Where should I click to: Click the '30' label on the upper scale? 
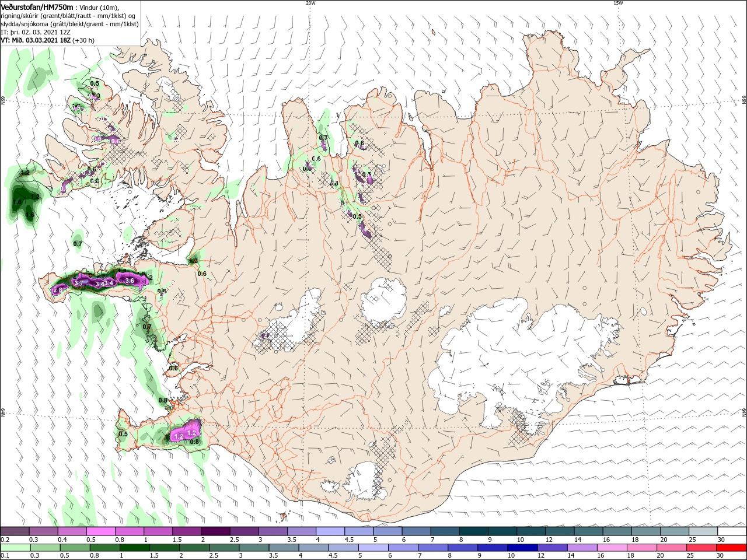tap(722, 540)
